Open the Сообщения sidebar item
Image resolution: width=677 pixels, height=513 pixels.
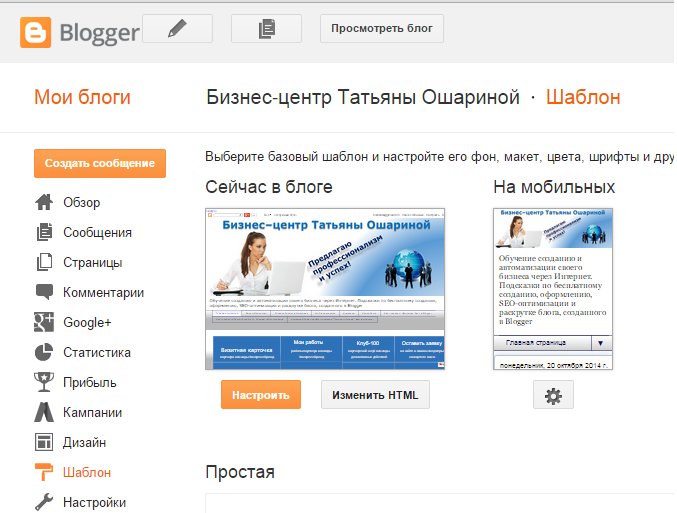click(x=98, y=232)
